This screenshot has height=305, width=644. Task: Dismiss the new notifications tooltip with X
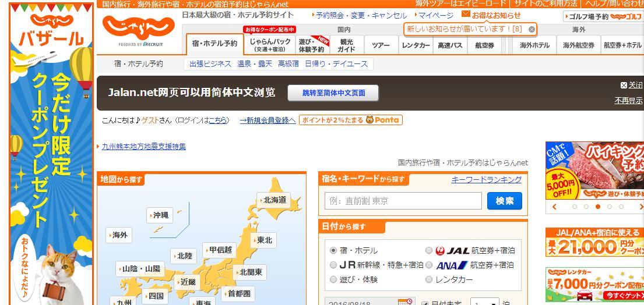[532, 29]
